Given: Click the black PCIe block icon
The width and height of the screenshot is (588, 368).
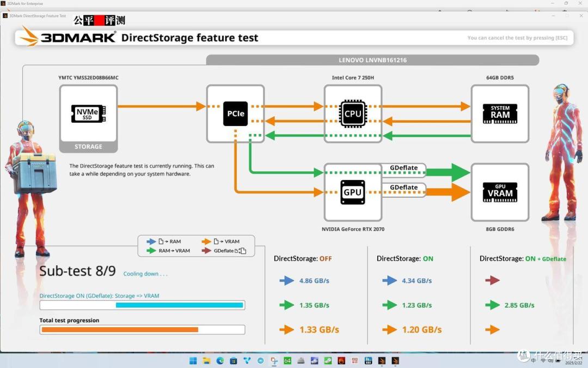Looking at the screenshot, I should (x=236, y=113).
